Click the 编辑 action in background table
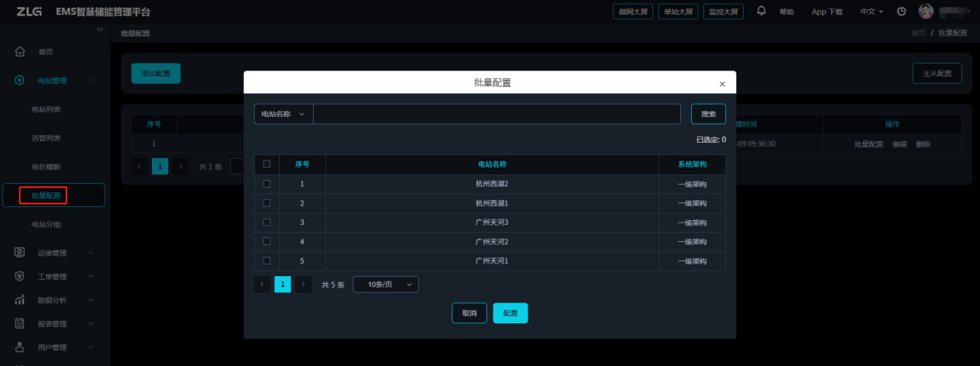This screenshot has width=980, height=366. 899,144
